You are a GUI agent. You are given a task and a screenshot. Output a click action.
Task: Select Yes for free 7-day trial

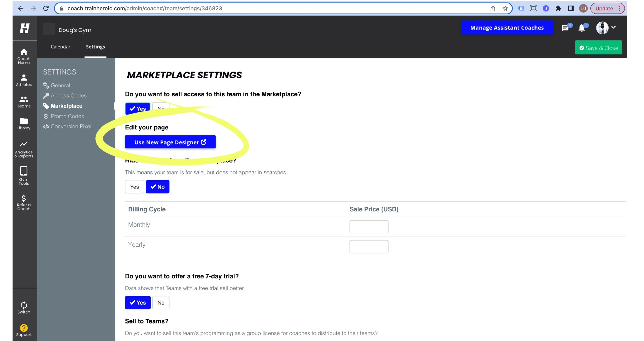(x=138, y=302)
